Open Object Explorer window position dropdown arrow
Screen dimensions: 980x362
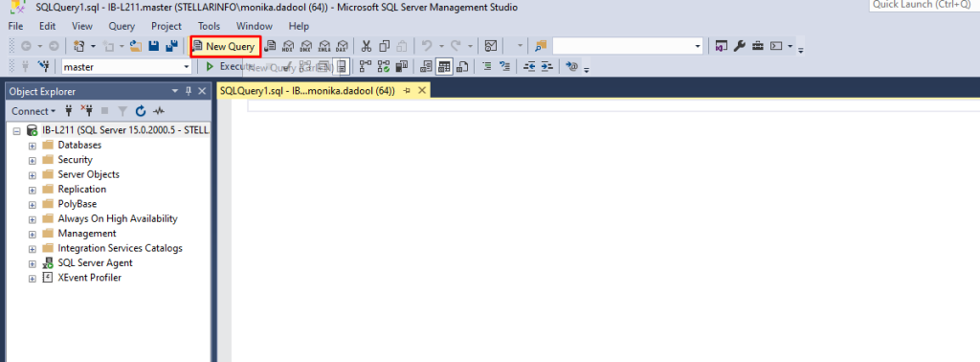(x=175, y=91)
